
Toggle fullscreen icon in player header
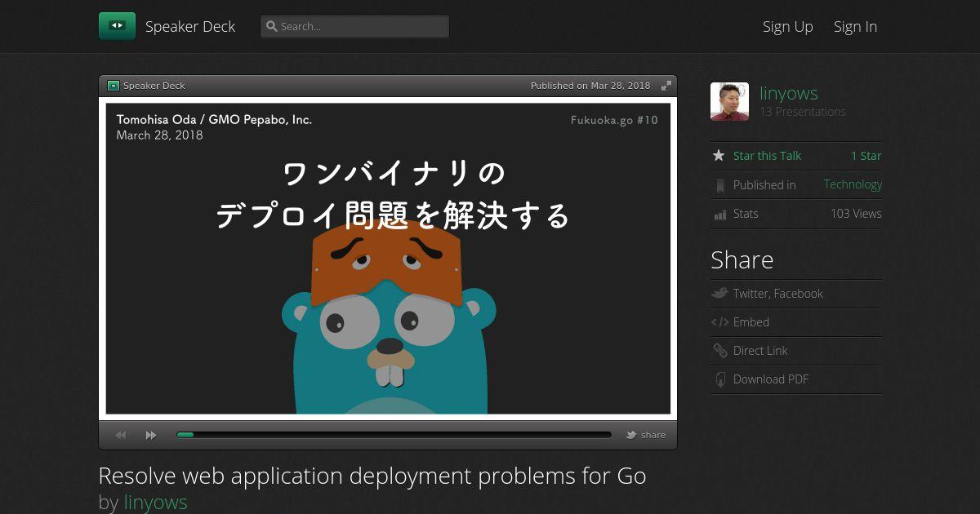[666, 86]
